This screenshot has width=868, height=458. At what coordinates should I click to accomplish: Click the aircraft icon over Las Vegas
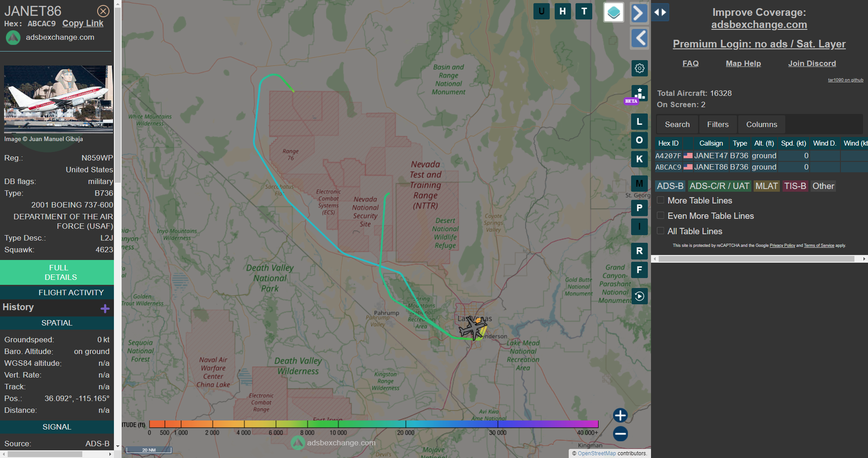click(x=473, y=327)
